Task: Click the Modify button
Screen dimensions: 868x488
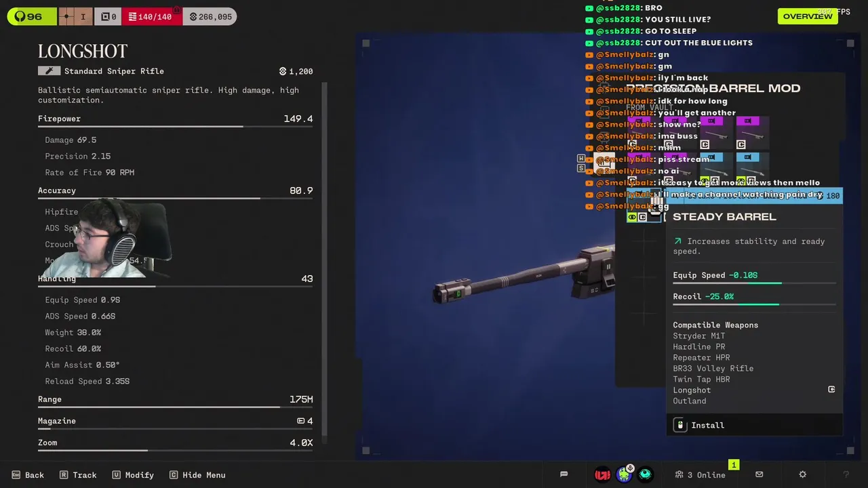Action: pyautogui.click(x=133, y=475)
